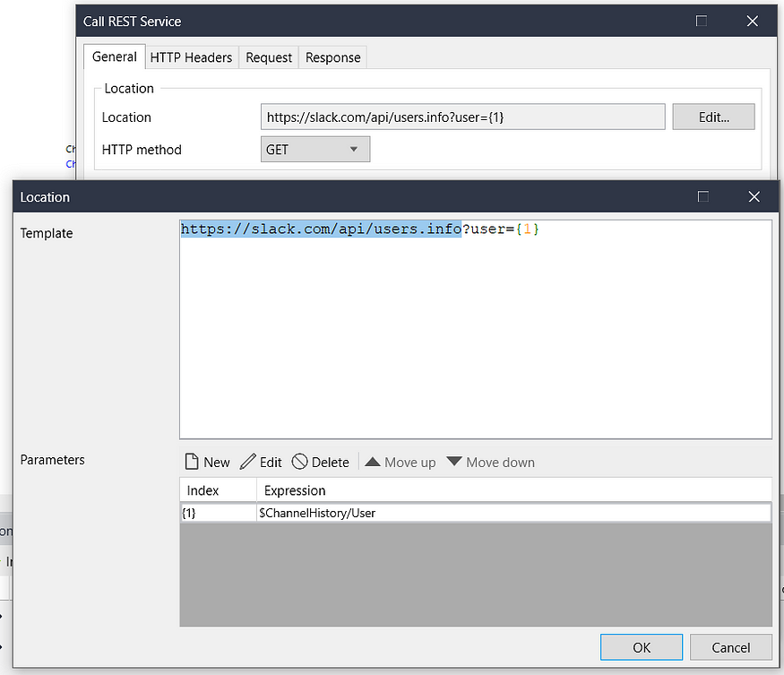Viewport: 784px width, 675px height.
Task: Maximize the Call REST Service window
Action: [702, 21]
